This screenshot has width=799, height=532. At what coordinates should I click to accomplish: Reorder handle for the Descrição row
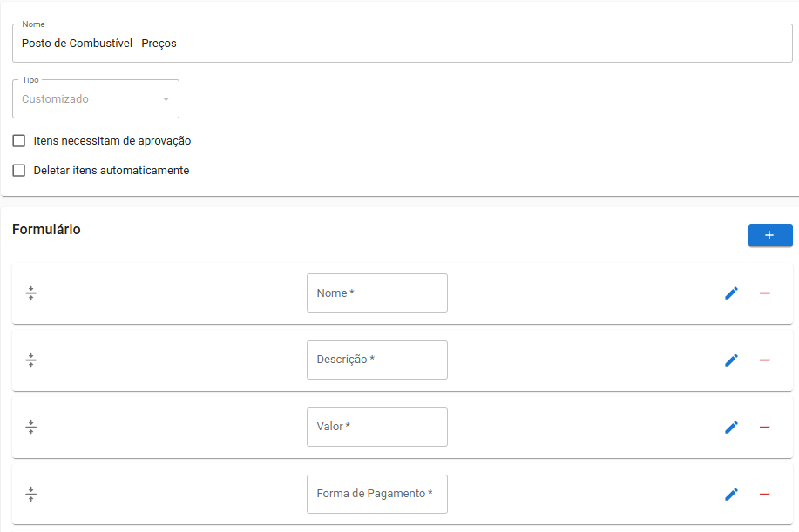pyautogui.click(x=31, y=360)
